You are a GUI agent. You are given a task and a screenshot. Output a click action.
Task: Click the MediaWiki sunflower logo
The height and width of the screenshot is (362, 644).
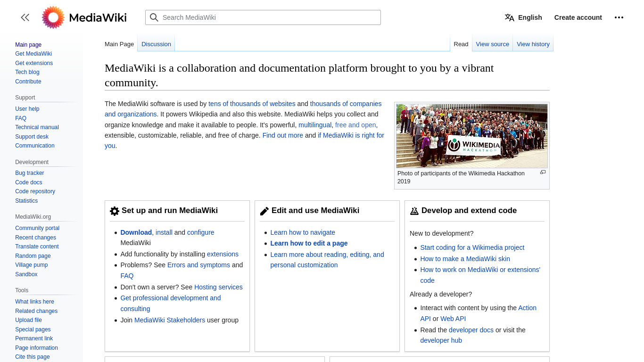53,17
